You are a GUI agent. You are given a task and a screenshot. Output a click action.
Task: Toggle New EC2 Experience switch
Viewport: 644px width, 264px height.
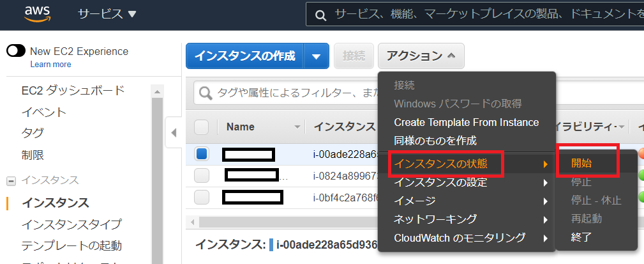pos(16,51)
